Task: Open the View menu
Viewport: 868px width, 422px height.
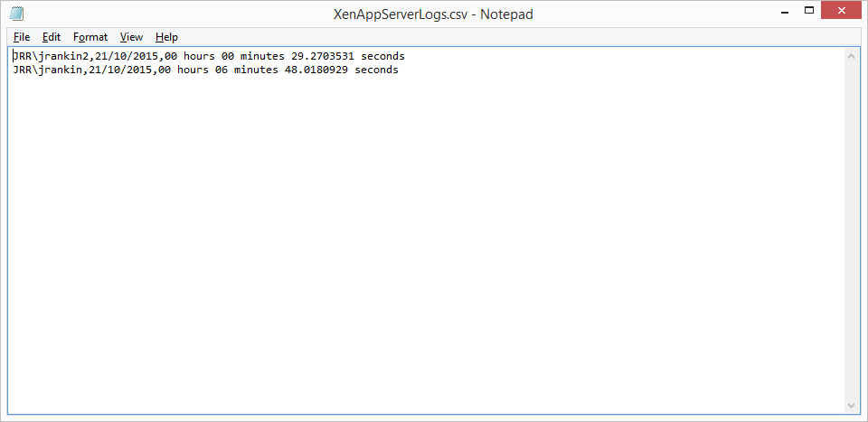Action: tap(132, 37)
